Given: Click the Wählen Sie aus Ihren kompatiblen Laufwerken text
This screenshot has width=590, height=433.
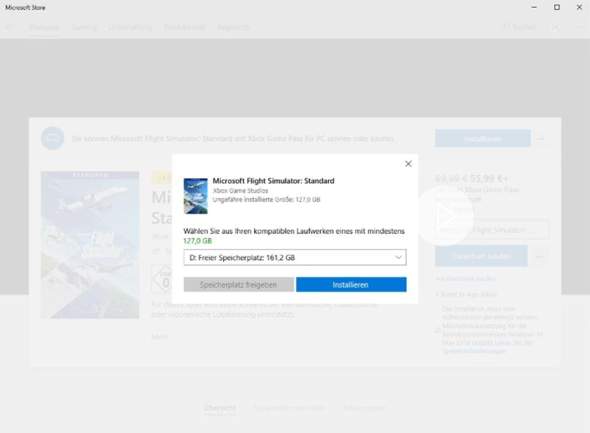Looking at the screenshot, I should (x=294, y=231).
